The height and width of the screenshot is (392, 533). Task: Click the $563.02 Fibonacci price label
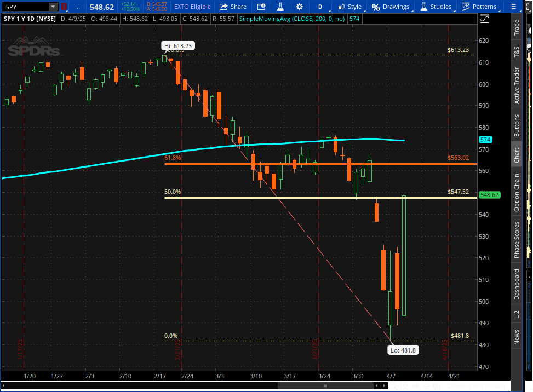[x=458, y=158]
